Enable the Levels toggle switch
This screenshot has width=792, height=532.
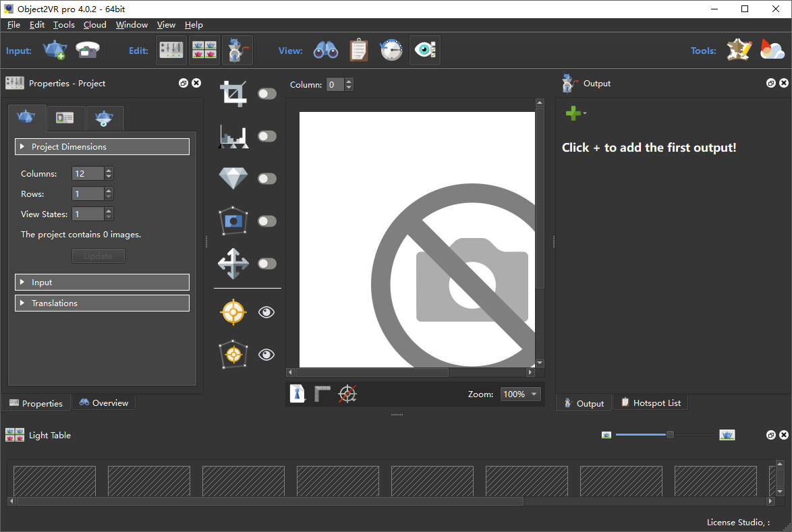point(267,136)
